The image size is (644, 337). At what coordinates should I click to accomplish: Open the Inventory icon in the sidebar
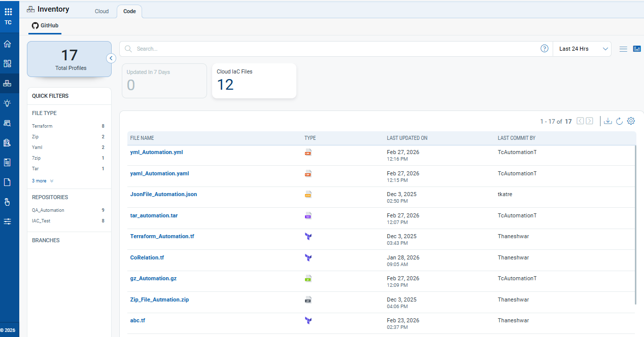tap(8, 83)
